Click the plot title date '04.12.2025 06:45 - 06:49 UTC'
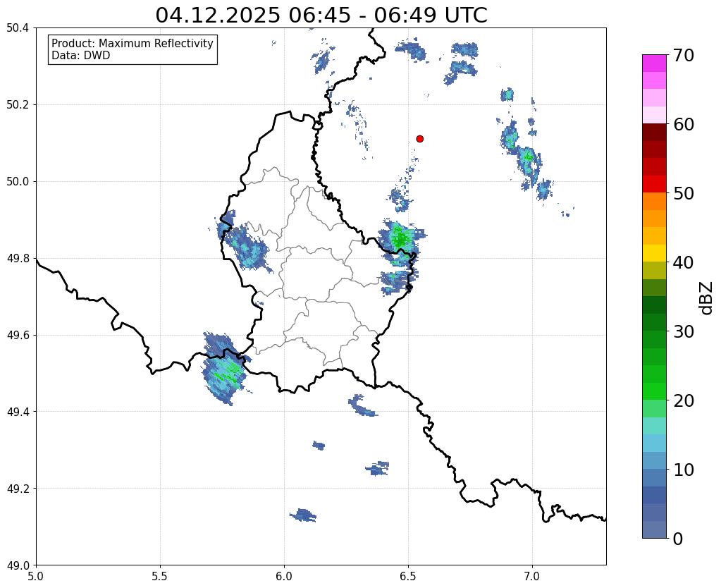Viewport: 721px width, 588px height. [x=321, y=16]
